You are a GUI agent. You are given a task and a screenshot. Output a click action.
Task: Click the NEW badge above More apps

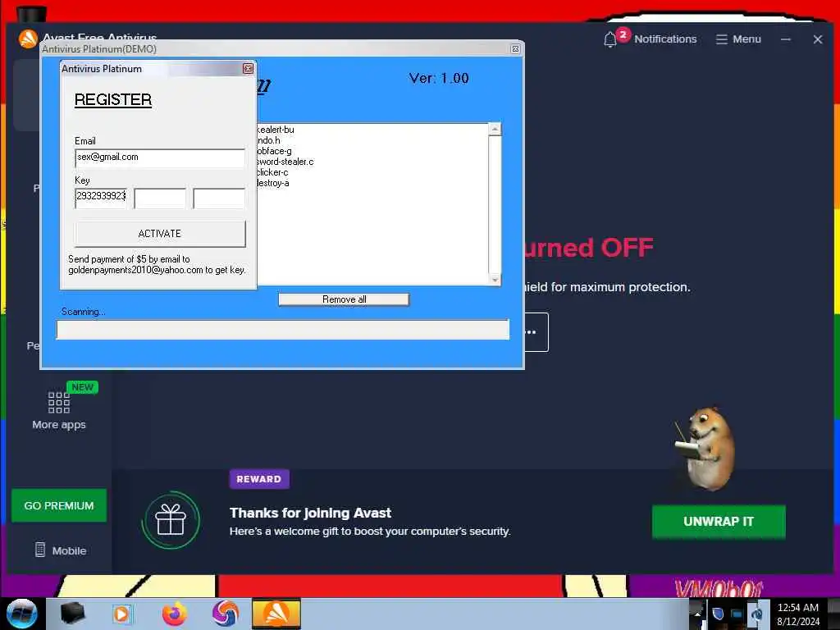point(83,387)
